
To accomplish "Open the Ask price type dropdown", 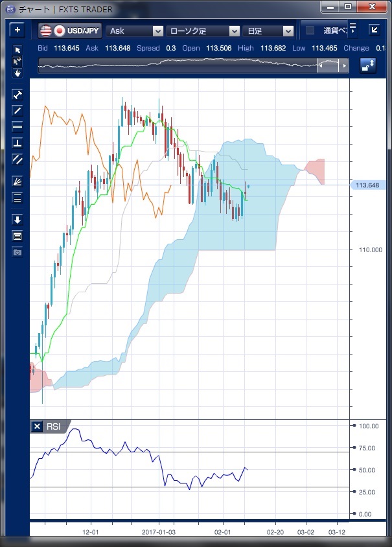I will click(x=135, y=31).
